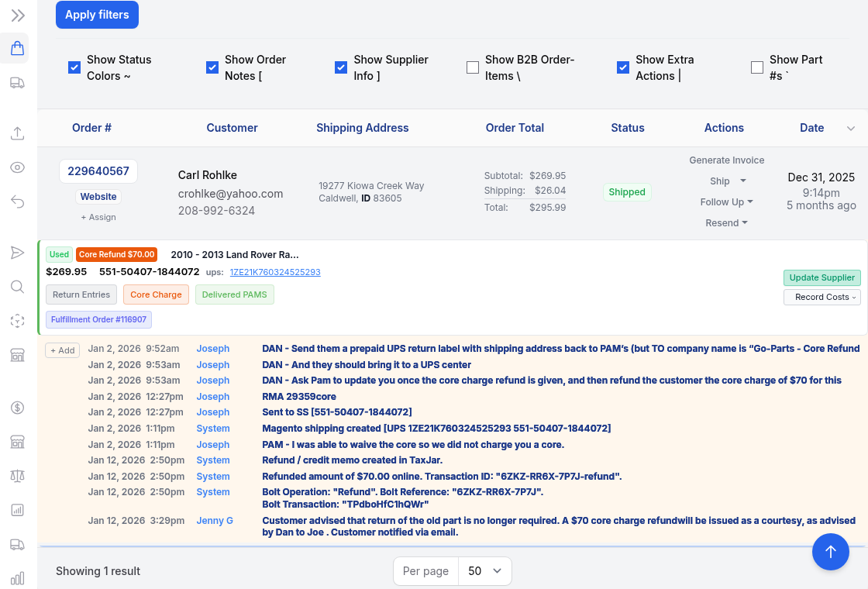This screenshot has width=868, height=589.
Task: Open the Follow Up dropdown
Action: [726, 202]
